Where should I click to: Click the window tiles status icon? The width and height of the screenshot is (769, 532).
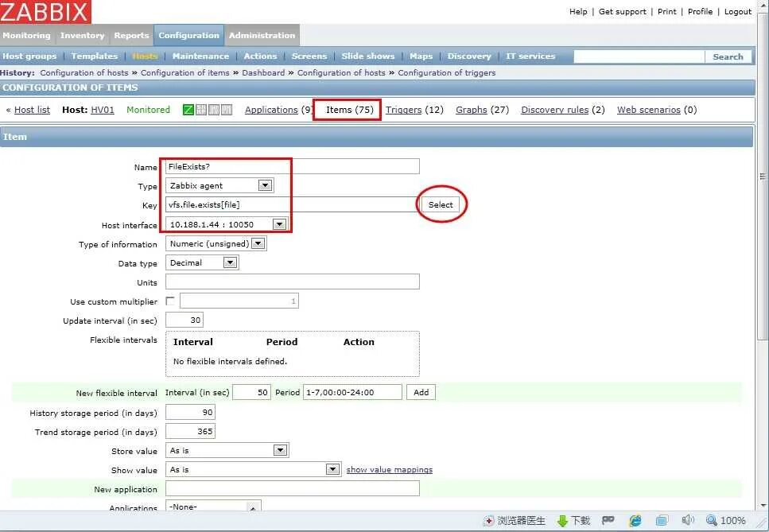tap(662, 520)
